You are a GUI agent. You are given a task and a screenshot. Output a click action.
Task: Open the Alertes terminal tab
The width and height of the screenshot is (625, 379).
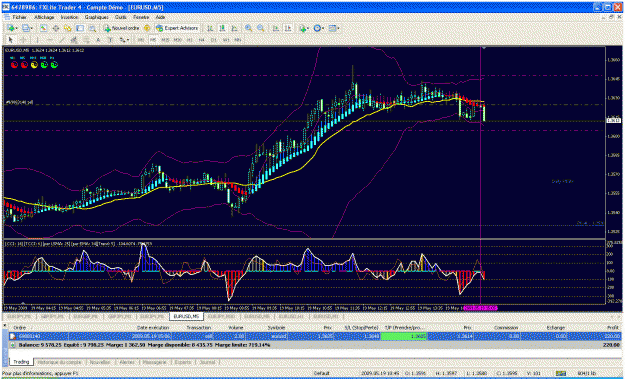pyautogui.click(x=127, y=362)
